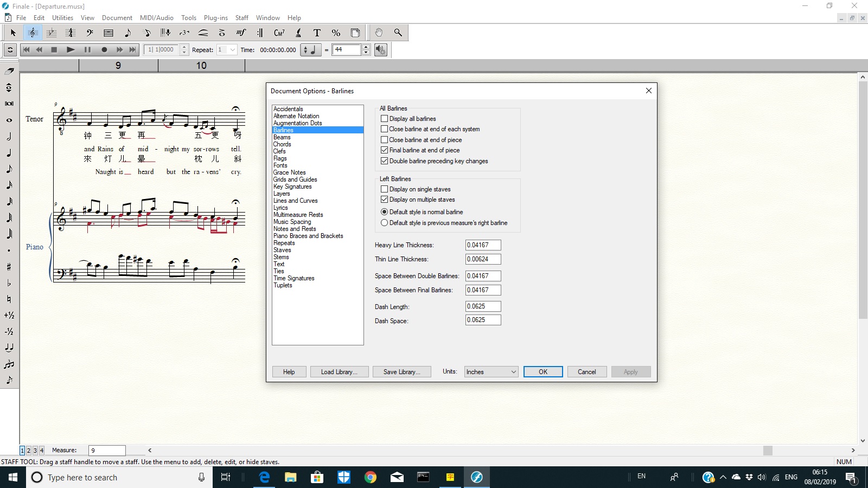Toggle Display on single staves

[385, 189]
